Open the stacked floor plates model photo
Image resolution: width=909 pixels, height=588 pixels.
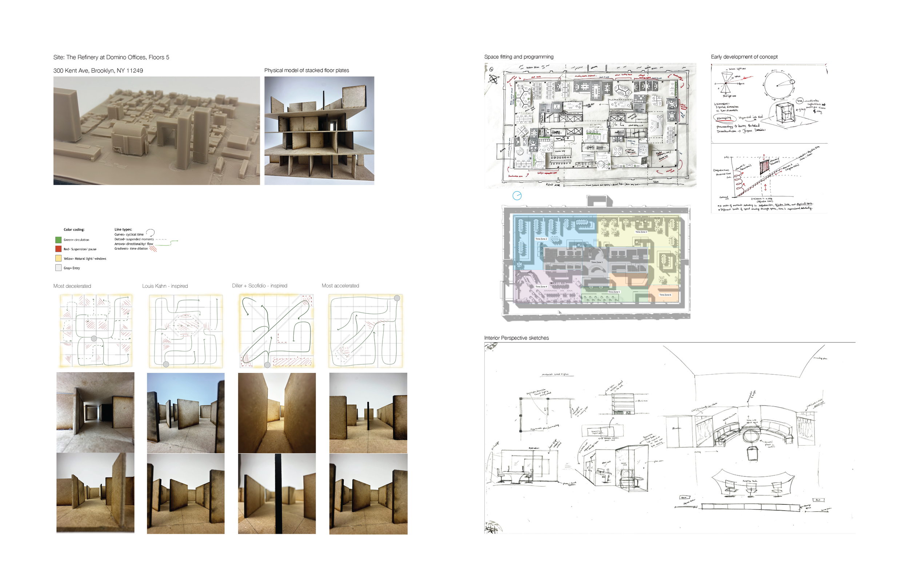pos(319,130)
